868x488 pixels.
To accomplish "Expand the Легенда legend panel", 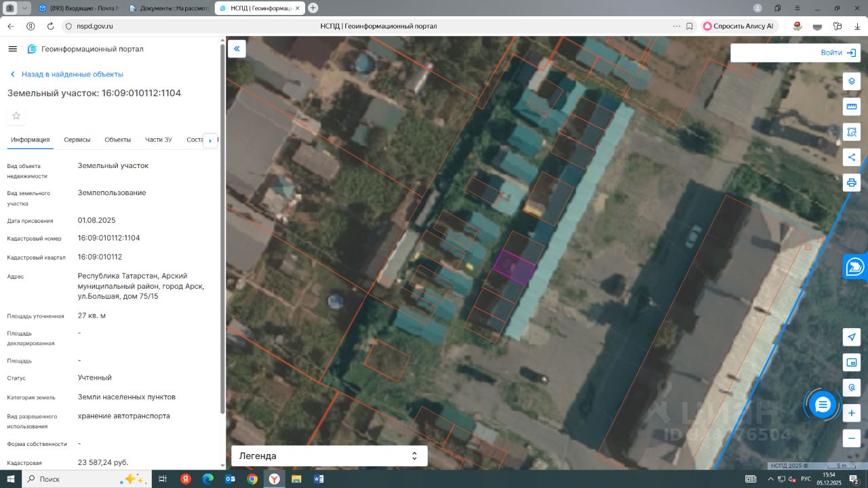I will pos(330,456).
